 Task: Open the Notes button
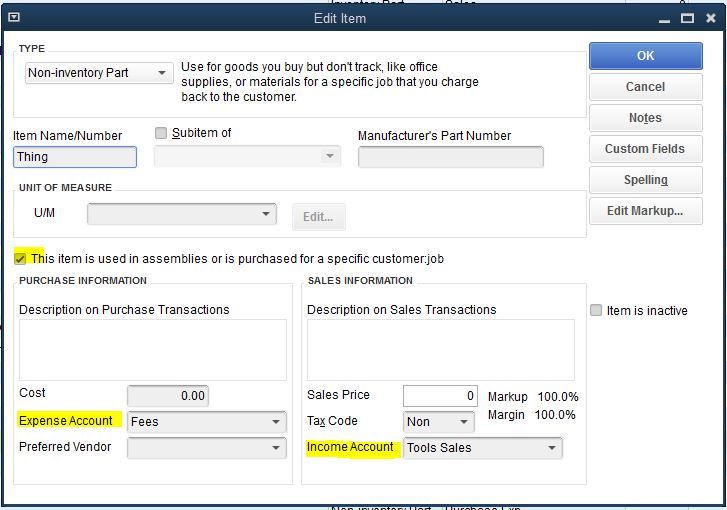point(645,118)
